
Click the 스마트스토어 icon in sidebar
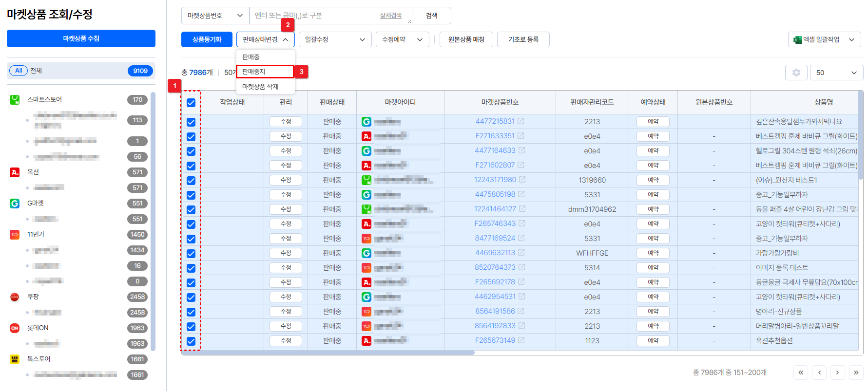[x=15, y=100]
